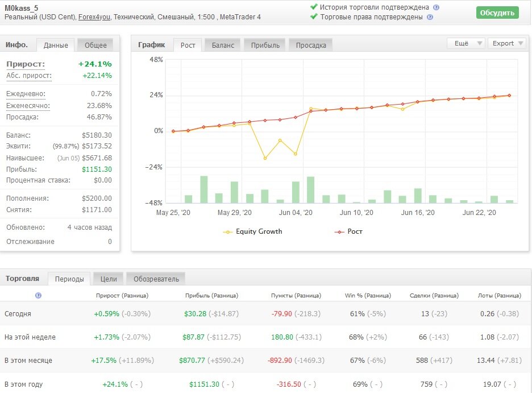The image size is (532, 393).
Task: Click the В этом году row label
Action: point(23,384)
